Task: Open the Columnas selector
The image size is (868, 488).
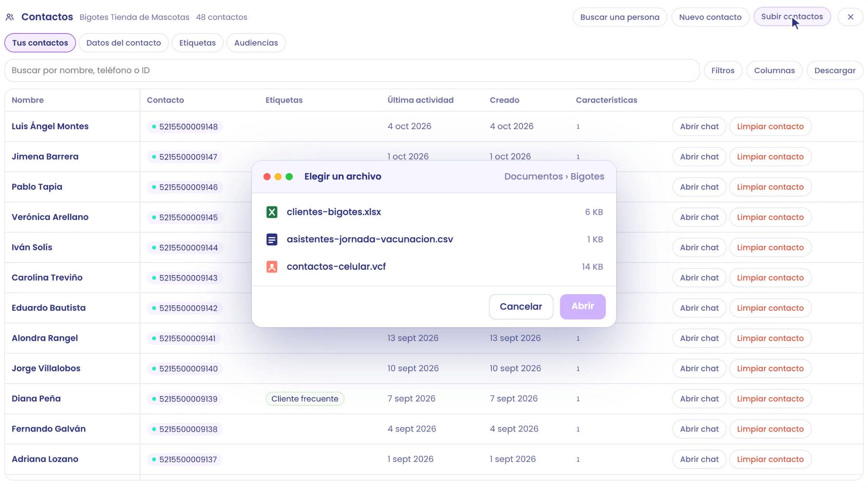Action: tap(774, 70)
